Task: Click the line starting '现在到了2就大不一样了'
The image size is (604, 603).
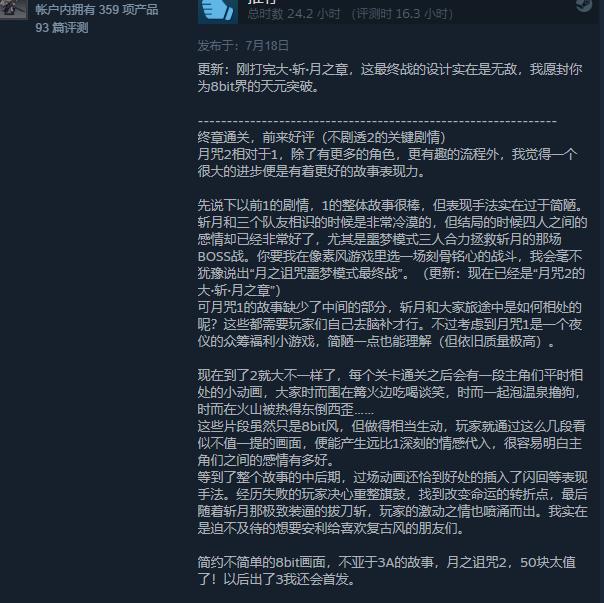Action: (390, 375)
